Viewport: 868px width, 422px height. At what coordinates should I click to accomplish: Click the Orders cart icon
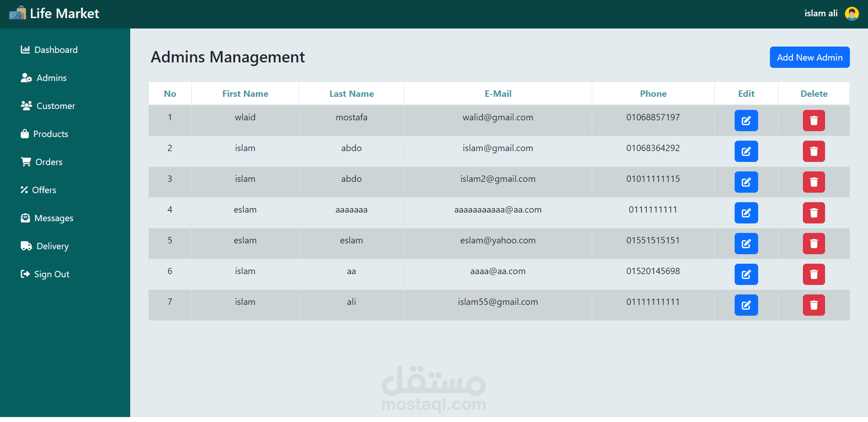pyautogui.click(x=26, y=162)
